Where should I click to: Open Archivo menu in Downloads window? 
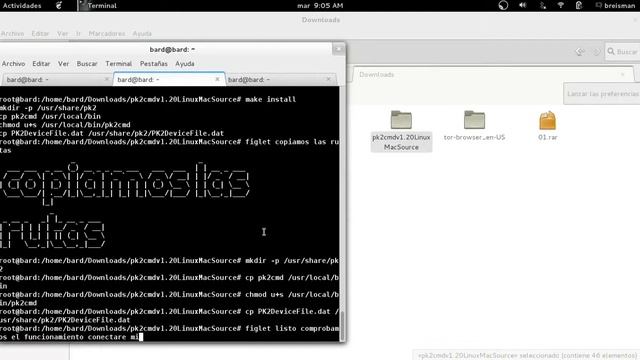(12, 33)
